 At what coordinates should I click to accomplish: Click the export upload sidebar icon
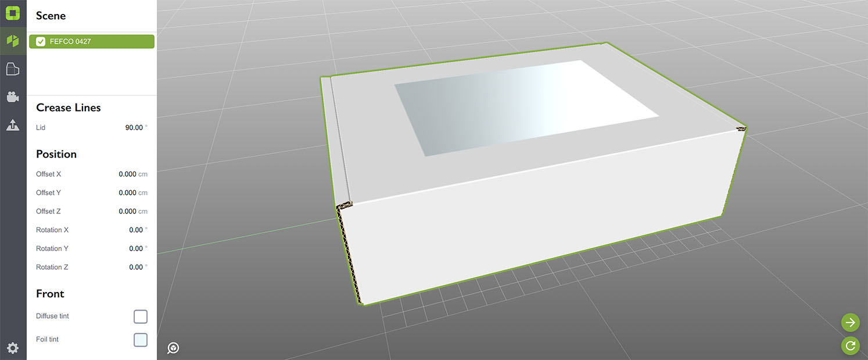tap(13, 124)
